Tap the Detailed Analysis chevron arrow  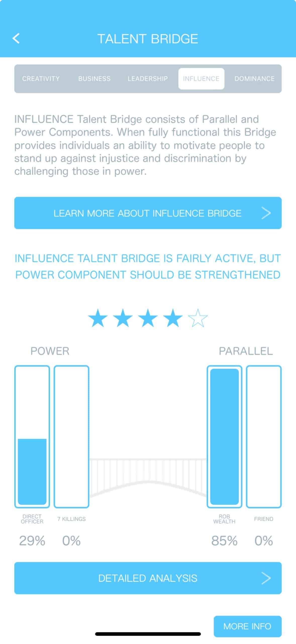click(x=266, y=578)
